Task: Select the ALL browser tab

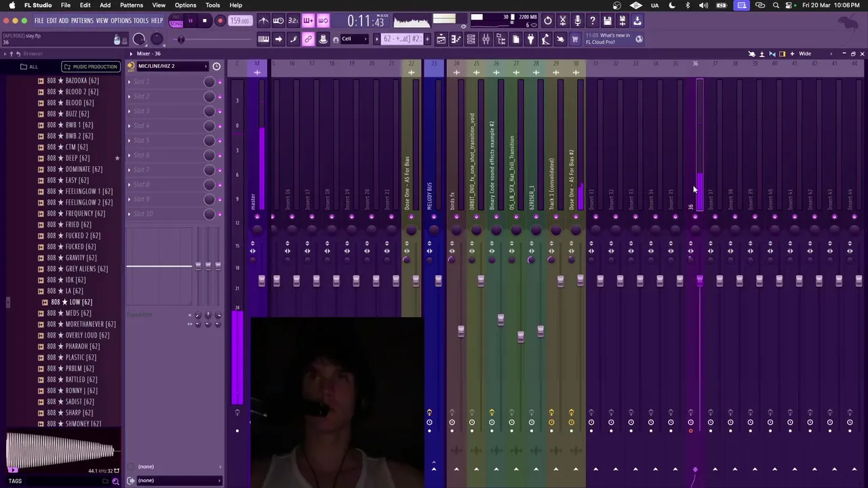Action: click(x=29, y=66)
